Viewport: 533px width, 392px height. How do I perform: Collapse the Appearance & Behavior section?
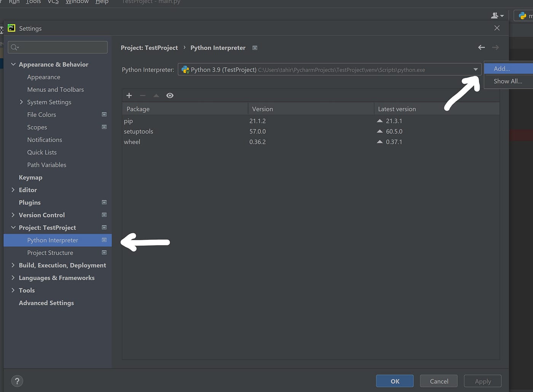coord(14,64)
